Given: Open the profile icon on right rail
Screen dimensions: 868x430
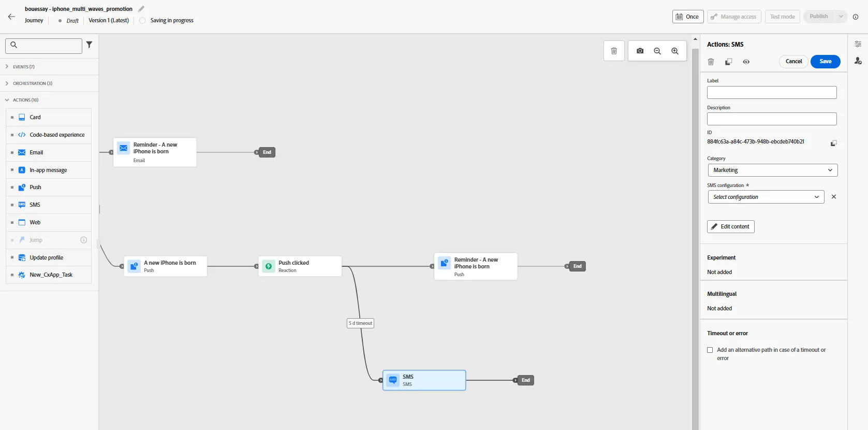Looking at the screenshot, I should tap(858, 61).
